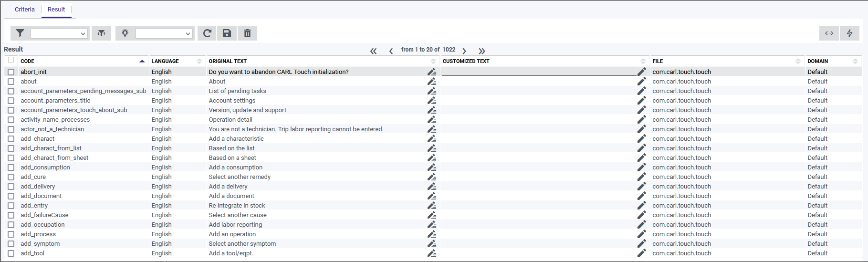Screen dimensions: 868x262
Task: Edit customized text for abort_init row
Action: 641,72
